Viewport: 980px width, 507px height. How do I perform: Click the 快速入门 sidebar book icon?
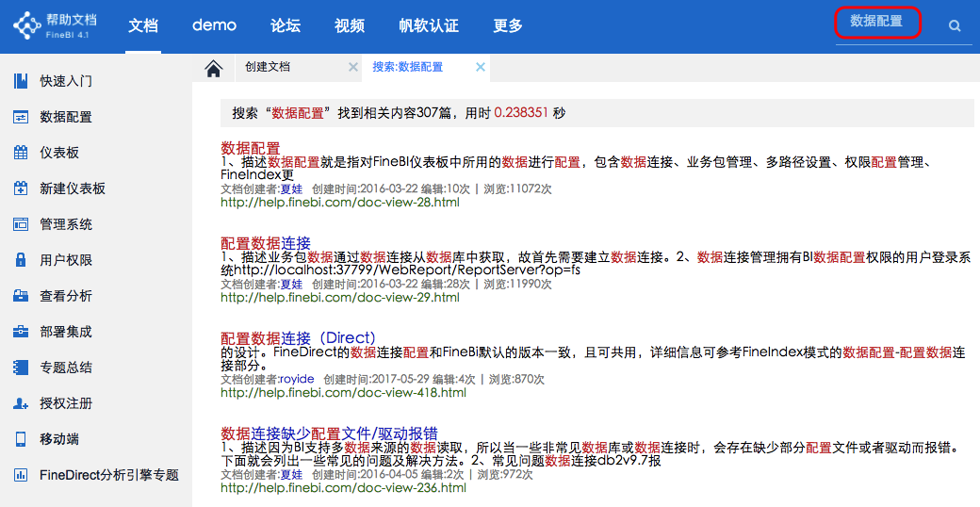tap(21, 81)
